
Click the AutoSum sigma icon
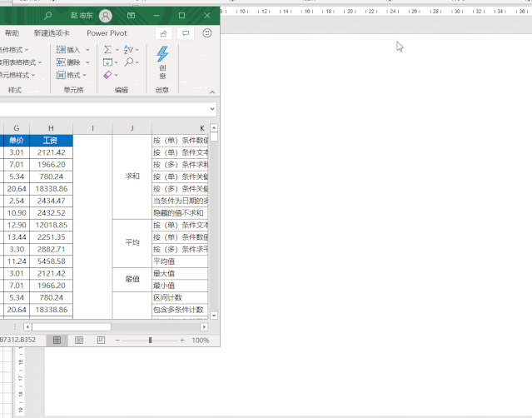coord(108,50)
